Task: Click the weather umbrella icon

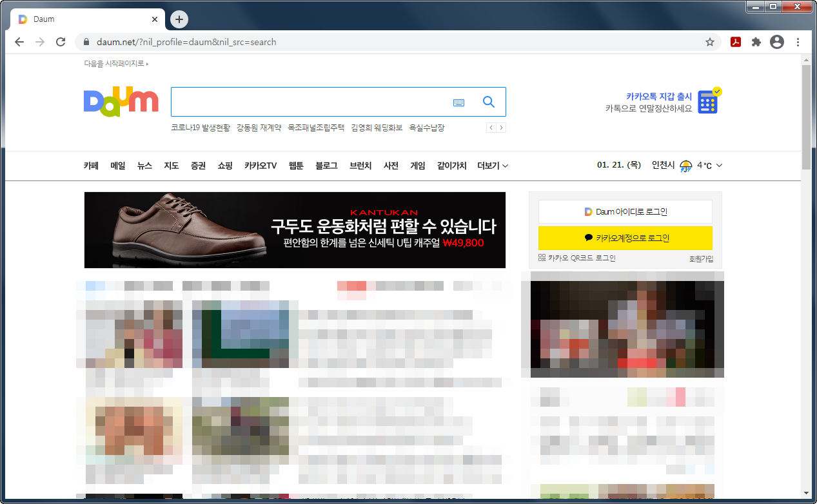Action: (685, 166)
